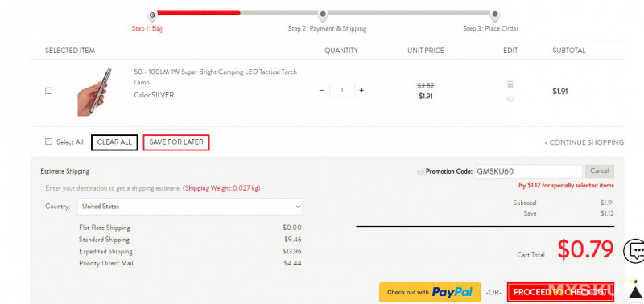Click the back-to-top arrow icon
This screenshot has width=644, height=304.
pos(636,292)
